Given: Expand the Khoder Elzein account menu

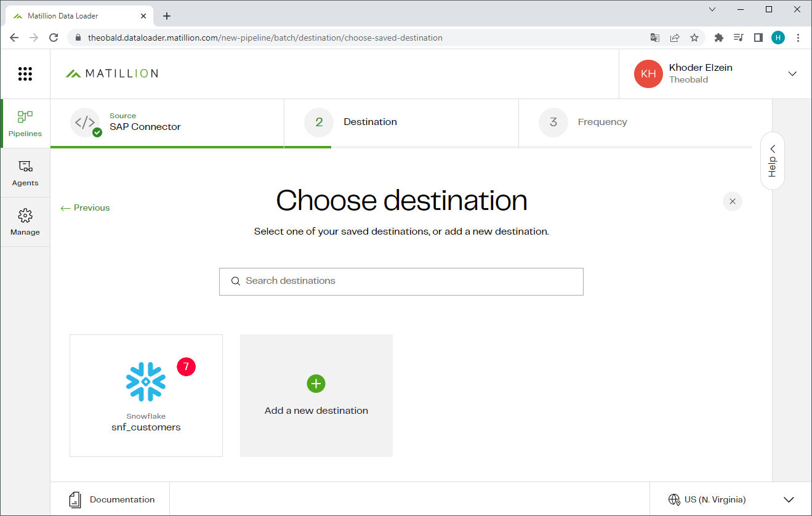Looking at the screenshot, I should pyautogui.click(x=792, y=74).
